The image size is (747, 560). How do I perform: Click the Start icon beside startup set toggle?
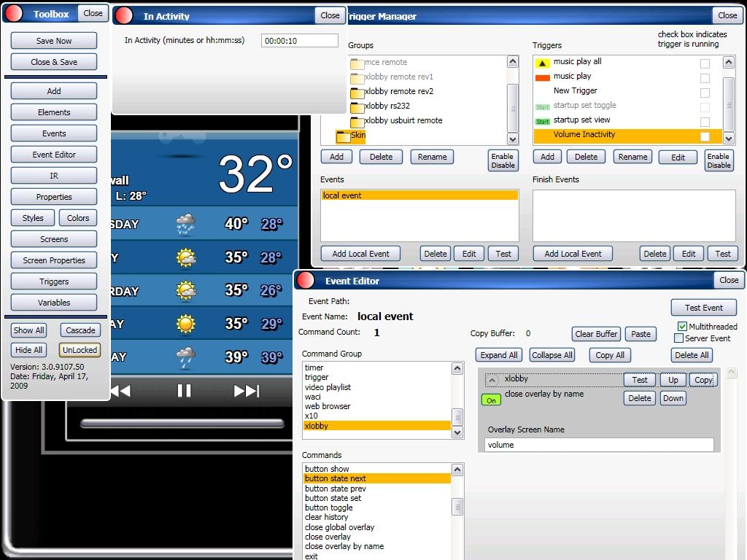(x=542, y=106)
